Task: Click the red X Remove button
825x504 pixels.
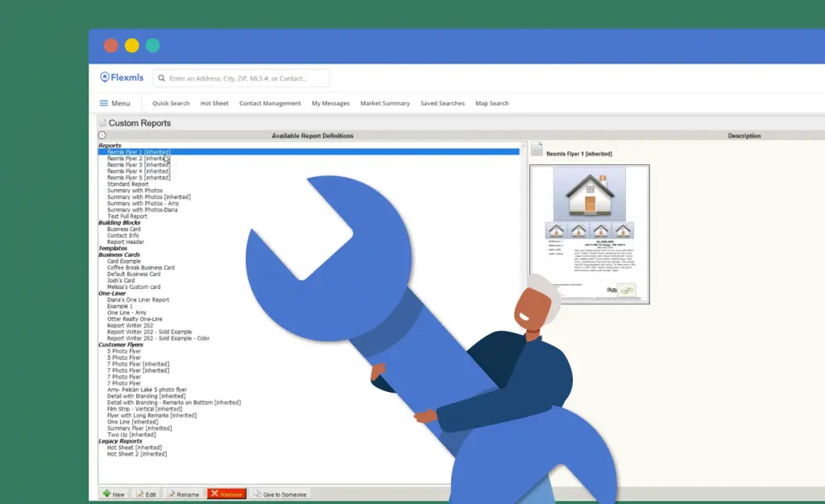Action: [226, 494]
